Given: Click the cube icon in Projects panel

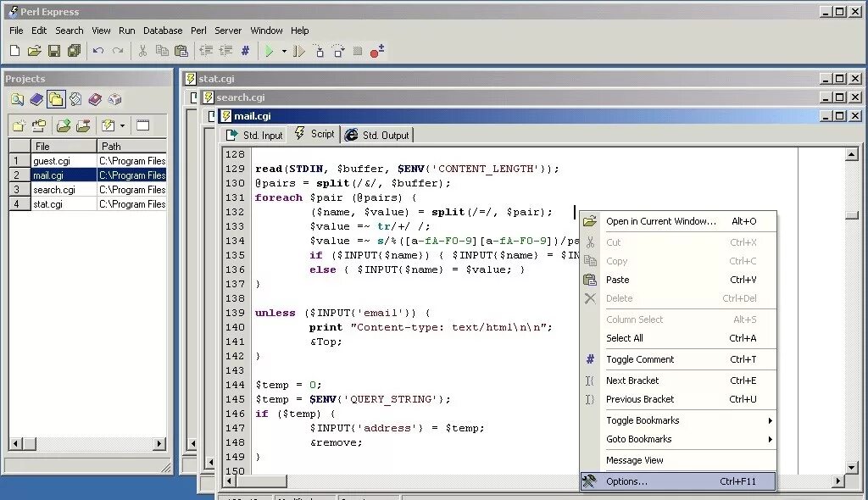Looking at the screenshot, I should click(114, 99).
